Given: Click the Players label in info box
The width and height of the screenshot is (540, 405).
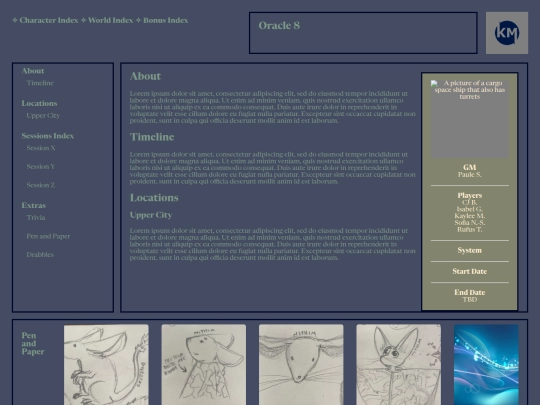Looking at the screenshot, I should (x=469, y=195).
